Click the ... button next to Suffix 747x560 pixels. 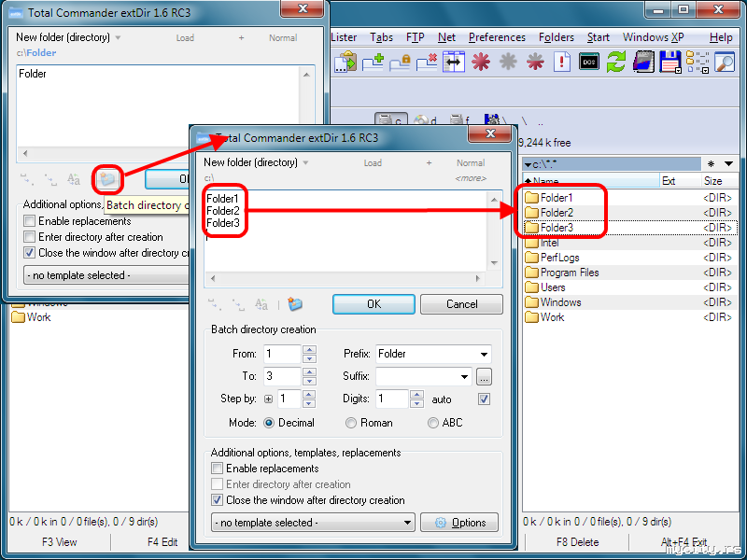(x=484, y=377)
